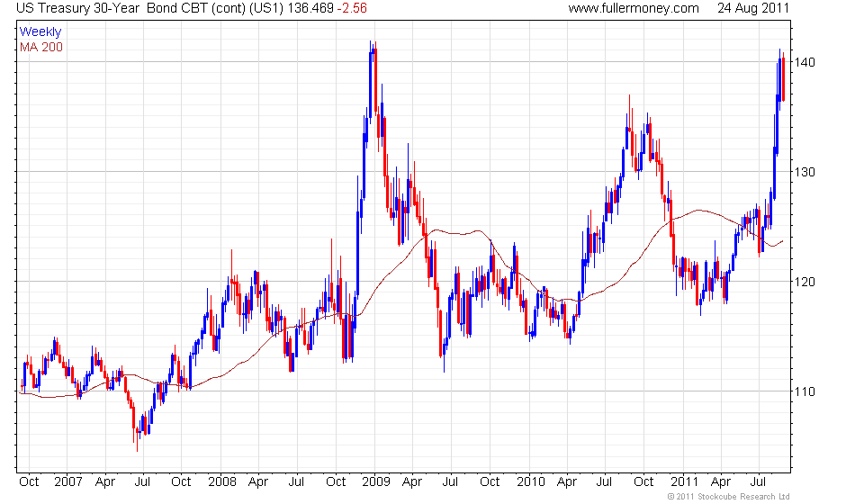Click the 120 price axis label
The width and height of the screenshot is (864, 504).
pyautogui.click(x=805, y=282)
